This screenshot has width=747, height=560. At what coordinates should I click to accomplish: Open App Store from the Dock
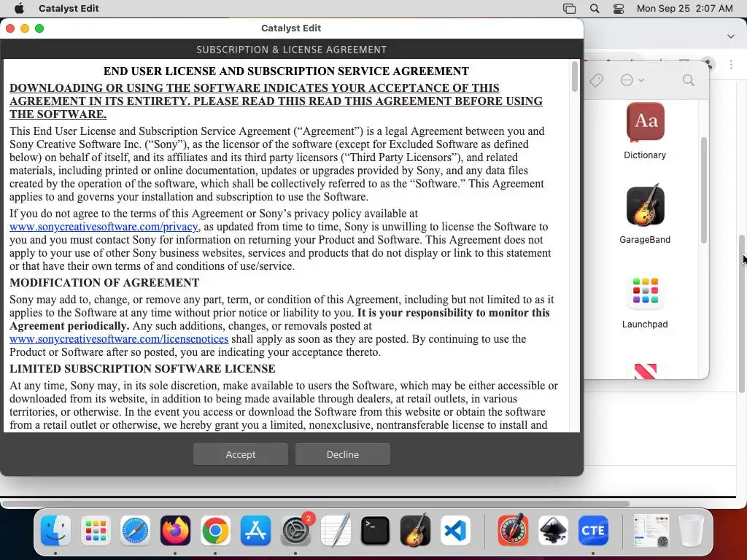pyautogui.click(x=255, y=531)
